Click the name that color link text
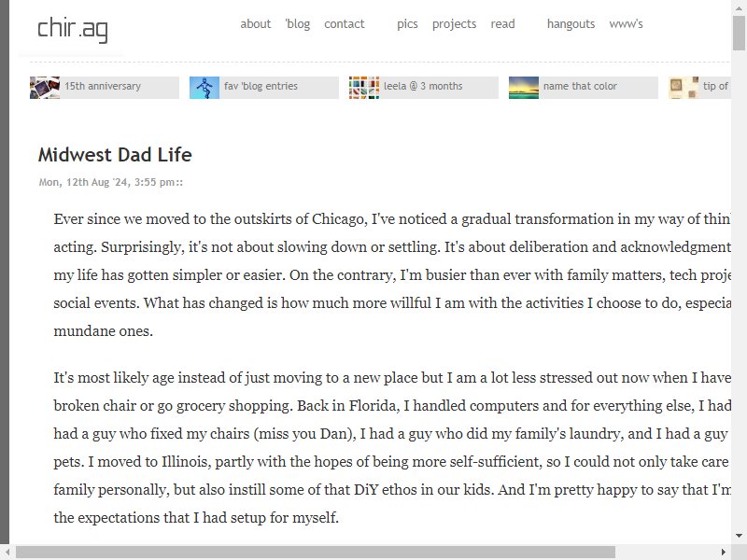Image resolution: width=747 pixels, height=560 pixels. (580, 86)
